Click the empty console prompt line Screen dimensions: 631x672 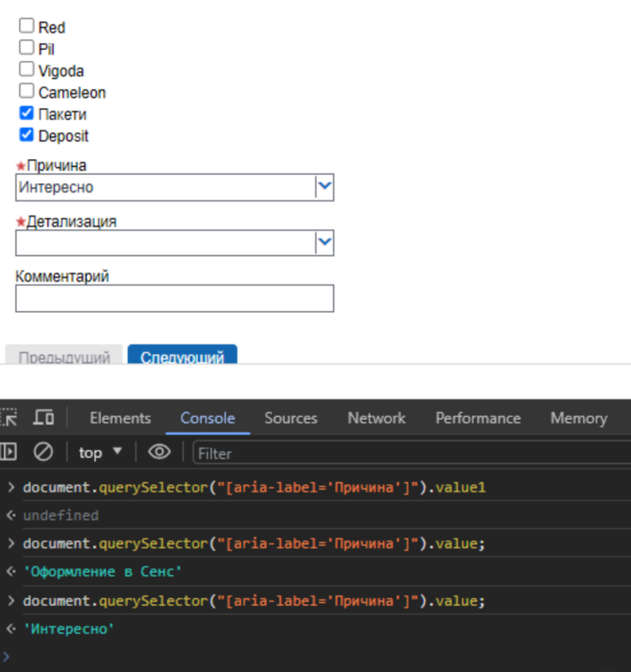tap(315, 656)
